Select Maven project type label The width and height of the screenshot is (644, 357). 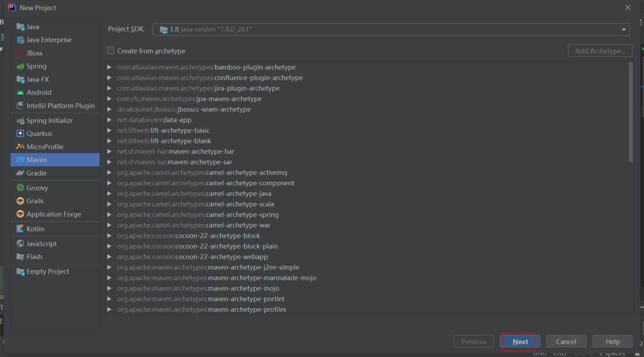37,160
